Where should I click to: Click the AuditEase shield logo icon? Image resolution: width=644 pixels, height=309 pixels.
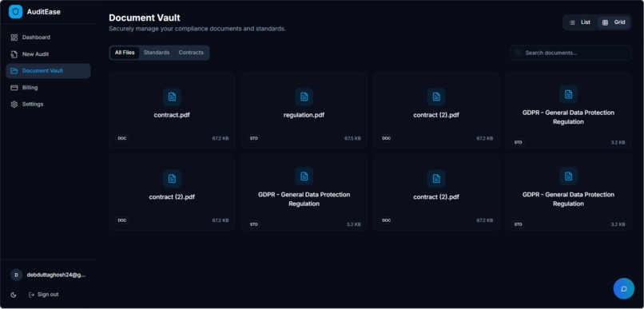click(16, 12)
